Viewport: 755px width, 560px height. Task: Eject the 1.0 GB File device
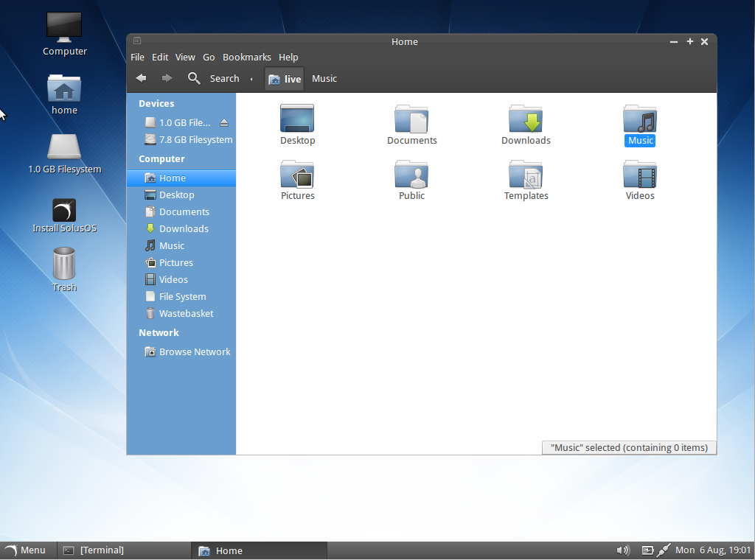223,123
